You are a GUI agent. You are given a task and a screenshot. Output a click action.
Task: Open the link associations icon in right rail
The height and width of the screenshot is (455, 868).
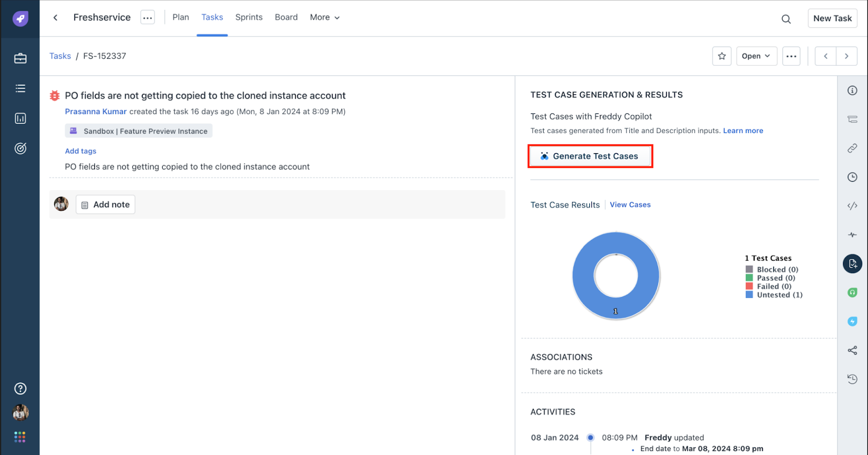click(x=852, y=148)
